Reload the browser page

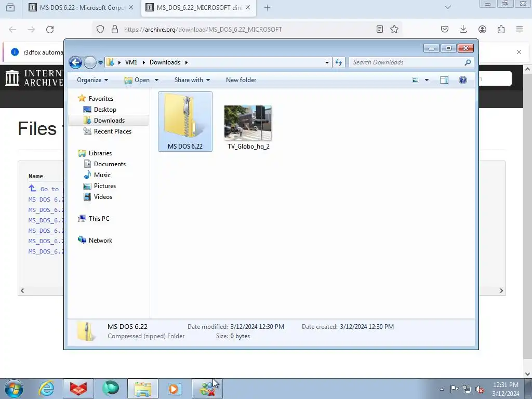pyautogui.click(x=50, y=30)
